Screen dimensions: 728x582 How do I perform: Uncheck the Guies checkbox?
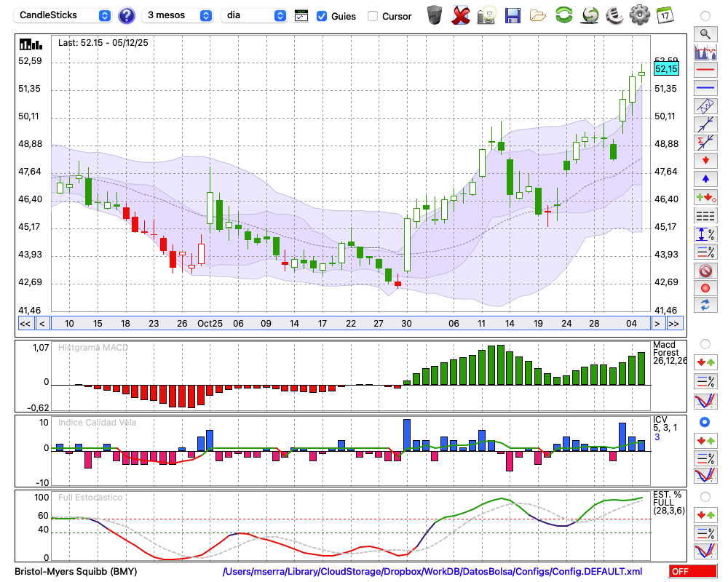(322, 16)
